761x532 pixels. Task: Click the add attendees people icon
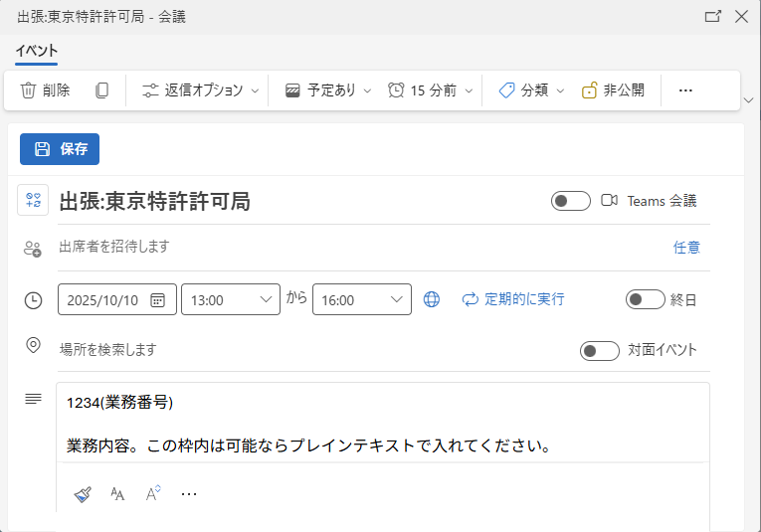tap(33, 249)
